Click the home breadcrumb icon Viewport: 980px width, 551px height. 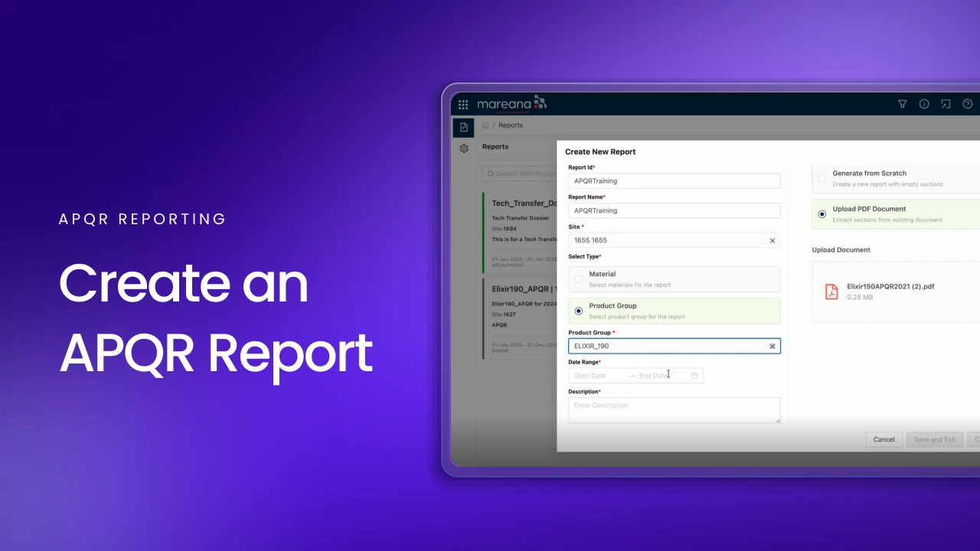[485, 126]
